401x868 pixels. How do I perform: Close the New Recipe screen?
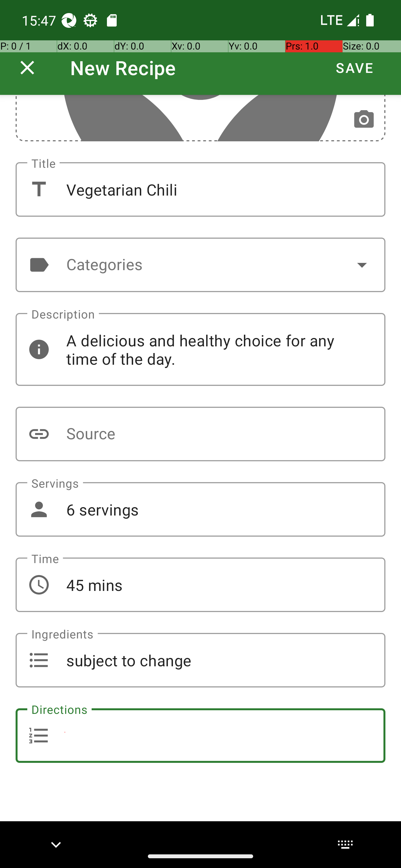pos(27,68)
